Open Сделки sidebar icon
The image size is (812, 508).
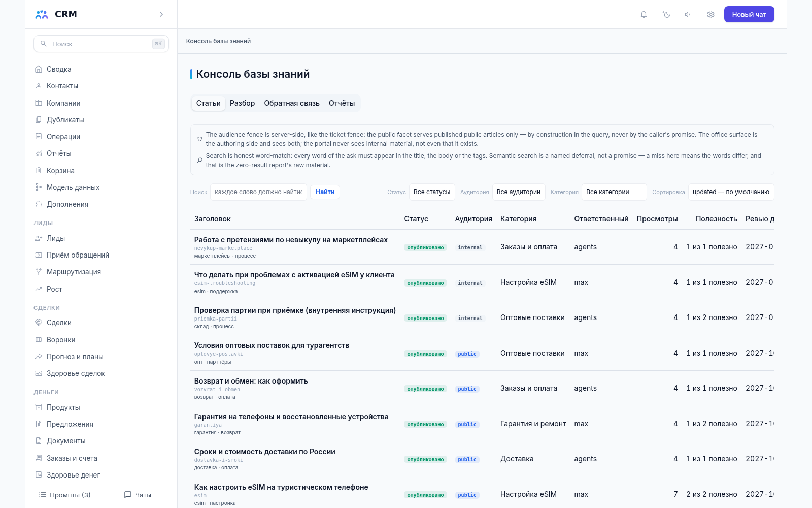pos(39,323)
